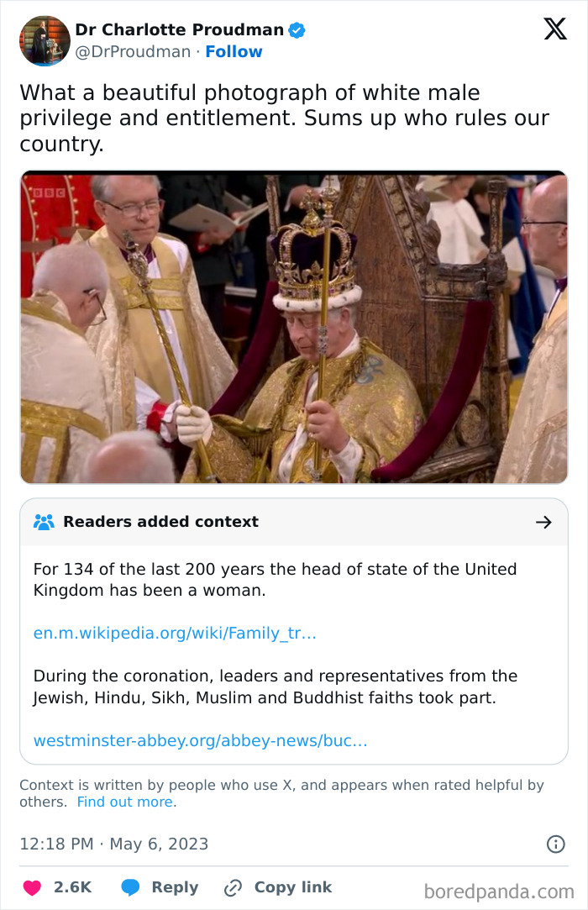Click the Follow button

click(234, 51)
